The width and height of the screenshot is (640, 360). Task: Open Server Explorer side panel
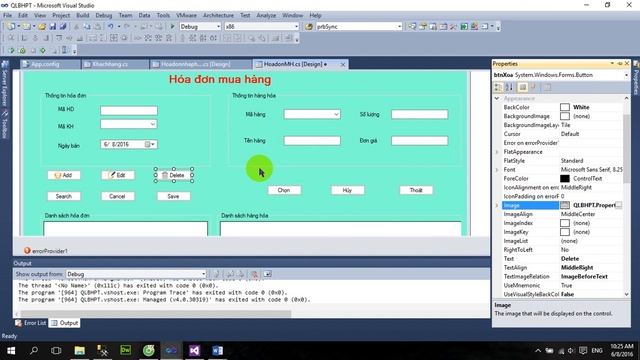click(x=5, y=84)
